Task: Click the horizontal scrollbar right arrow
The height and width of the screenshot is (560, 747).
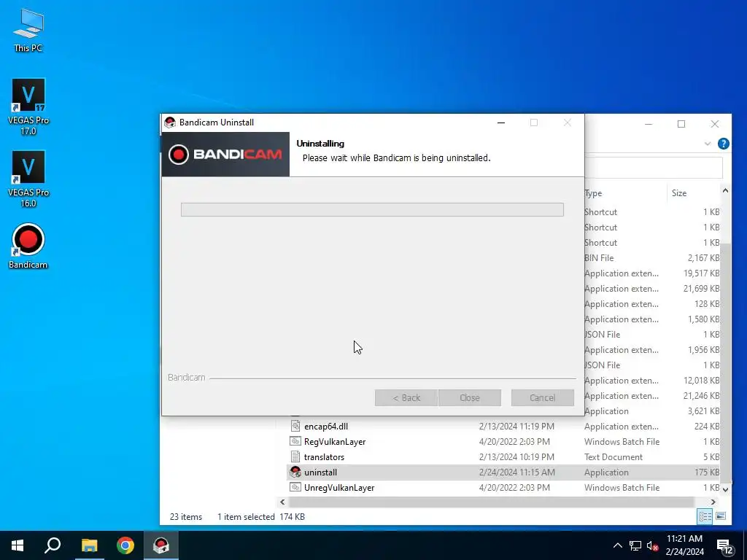Action: click(713, 502)
